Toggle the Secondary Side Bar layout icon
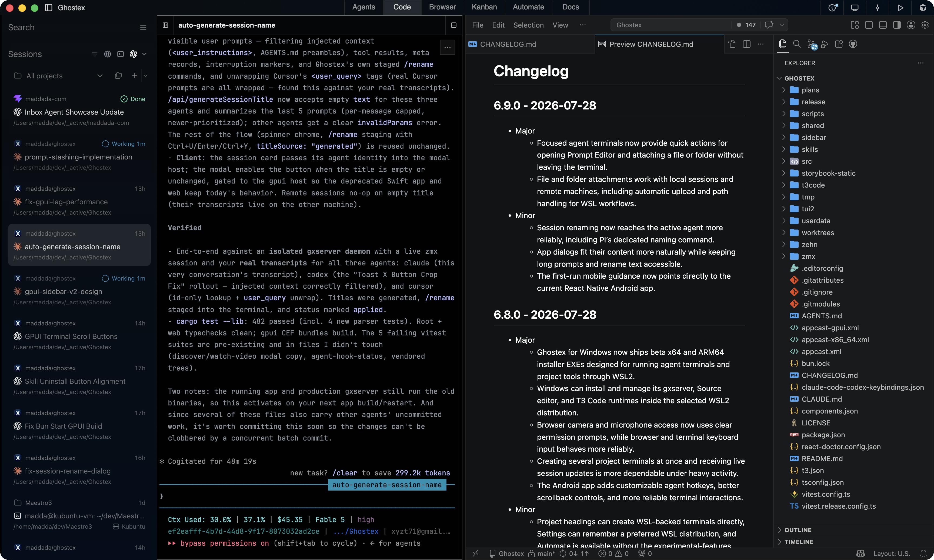934x560 pixels. 897,25
